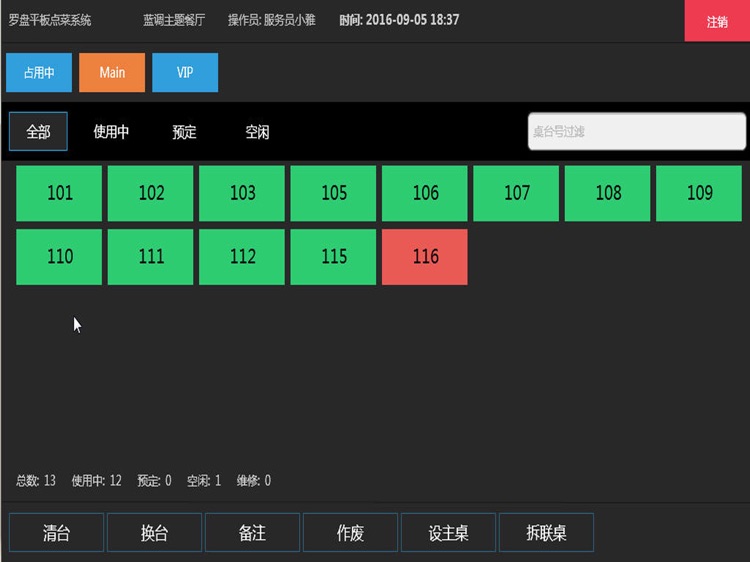Screen dimensions: 750x562
Task: Click the 备注 remark button
Action: coord(253,532)
